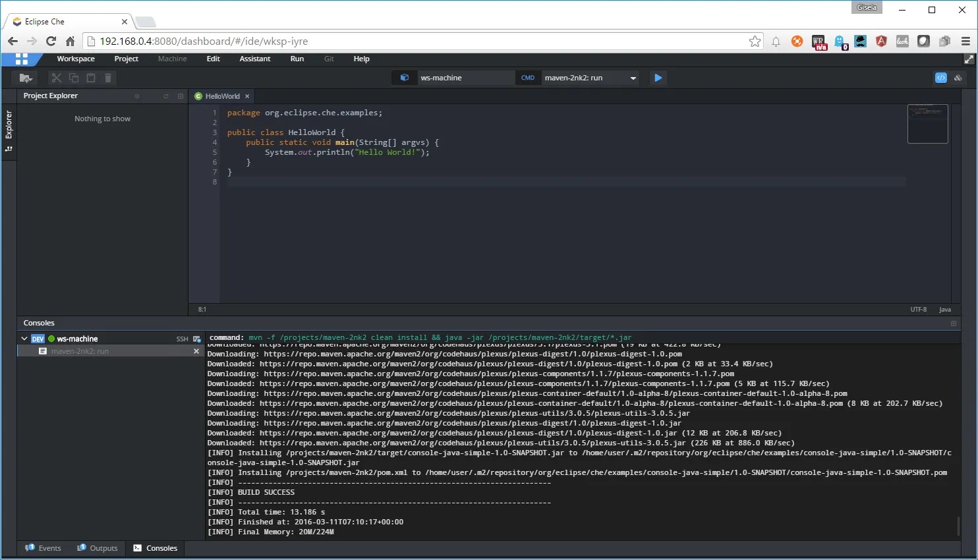Click the 8:1 cursor position indicator
Image resolution: width=978 pixels, height=560 pixels.
(202, 310)
